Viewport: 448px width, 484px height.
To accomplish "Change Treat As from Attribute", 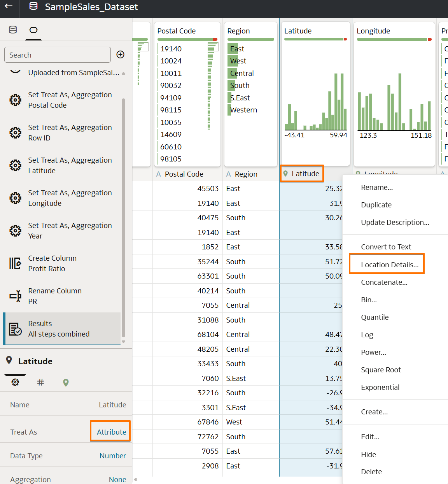I will coord(110,431).
